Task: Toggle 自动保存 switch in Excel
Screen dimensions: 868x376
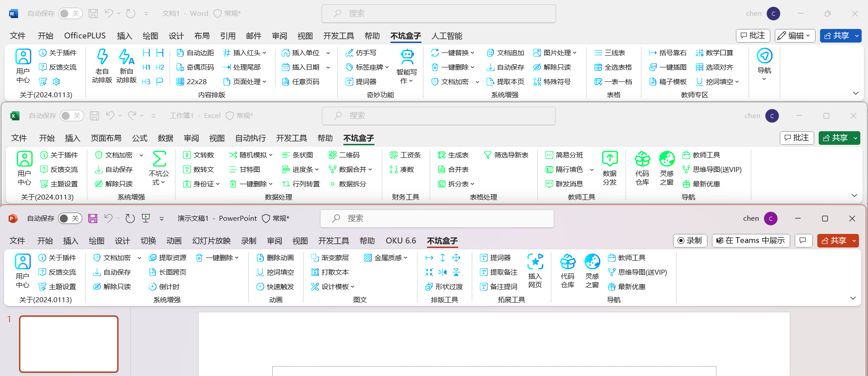Action: tap(72, 116)
